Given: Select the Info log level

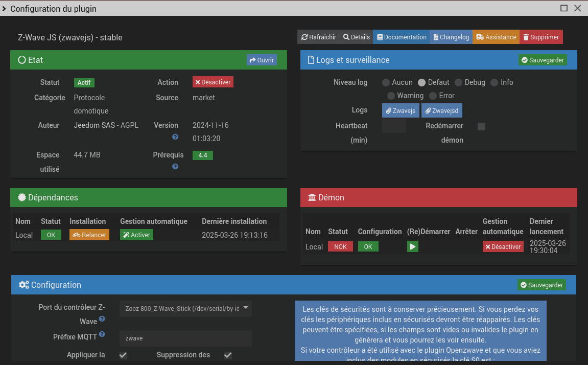Looking at the screenshot, I should 494,82.
